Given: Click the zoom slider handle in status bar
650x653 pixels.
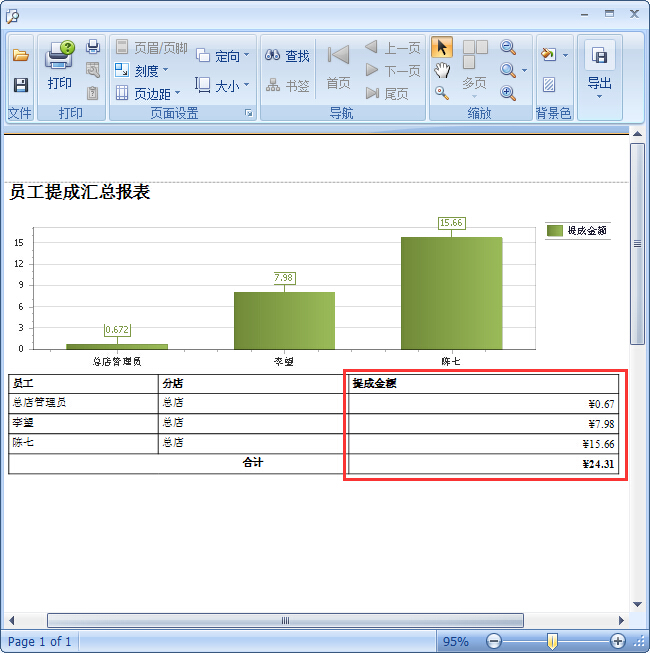Looking at the screenshot, I should tap(551, 641).
